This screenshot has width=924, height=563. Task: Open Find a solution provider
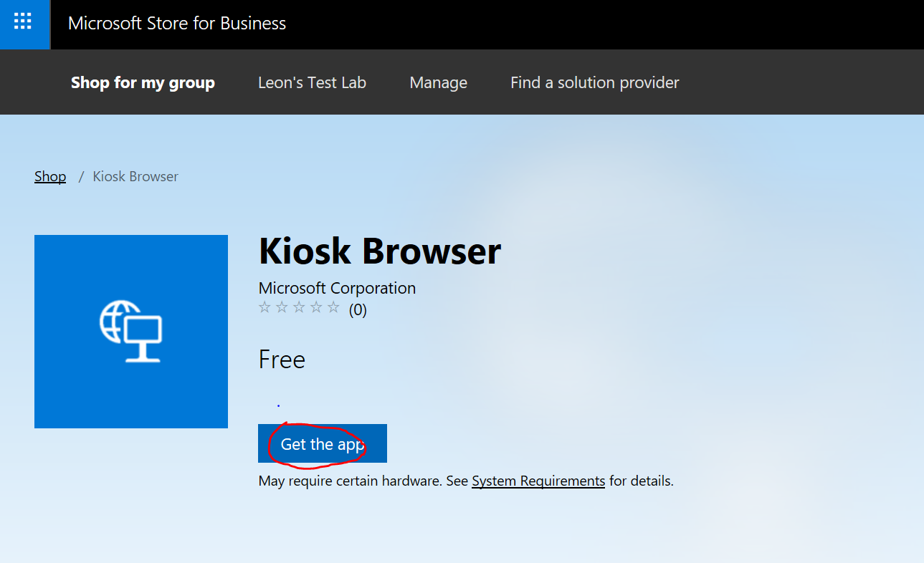tap(594, 83)
